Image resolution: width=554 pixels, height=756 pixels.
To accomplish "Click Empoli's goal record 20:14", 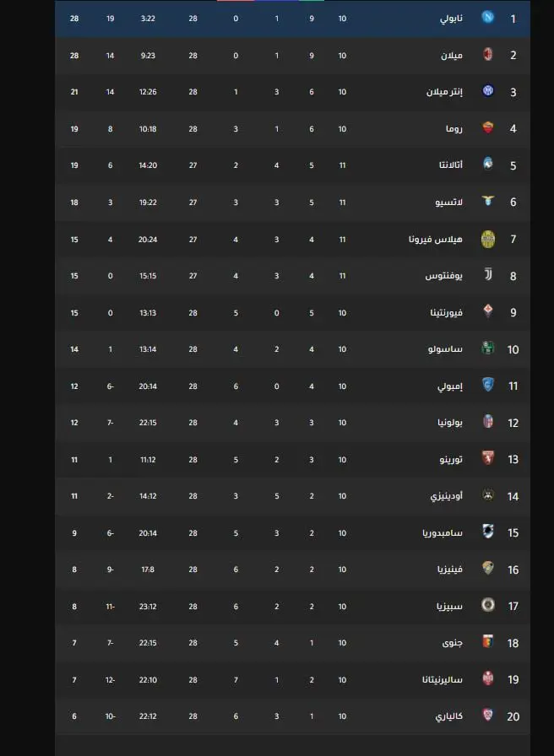I will [x=148, y=386].
